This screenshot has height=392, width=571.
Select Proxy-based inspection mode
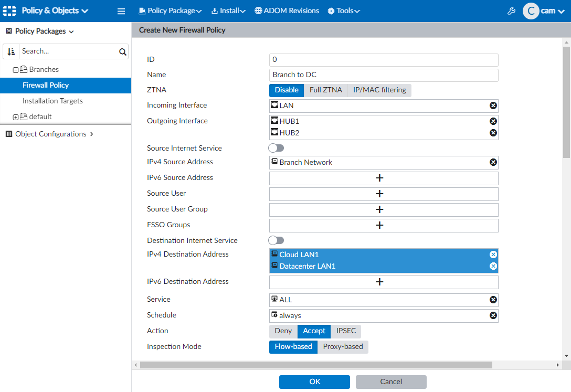pos(343,347)
